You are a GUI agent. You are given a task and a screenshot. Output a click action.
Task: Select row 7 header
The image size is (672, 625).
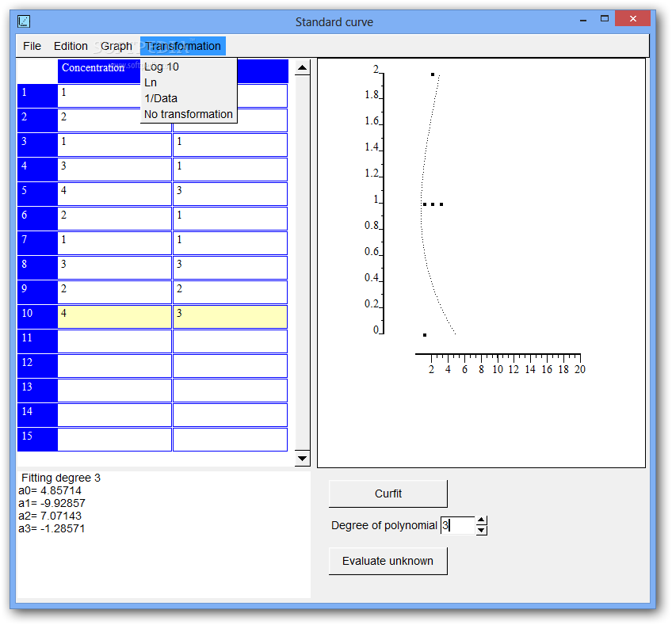[37, 243]
